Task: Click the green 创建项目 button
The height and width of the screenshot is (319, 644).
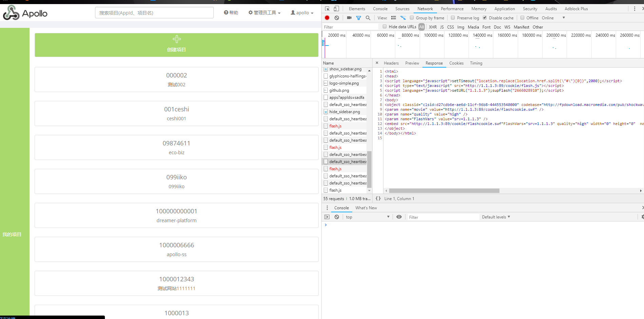Action: (176, 44)
